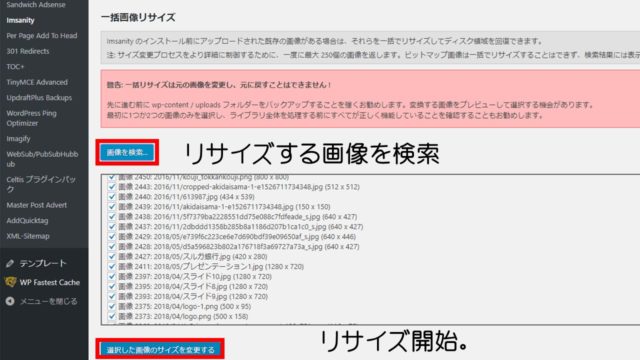Open WebSub/PubSubHubbub settings

coord(42,159)
